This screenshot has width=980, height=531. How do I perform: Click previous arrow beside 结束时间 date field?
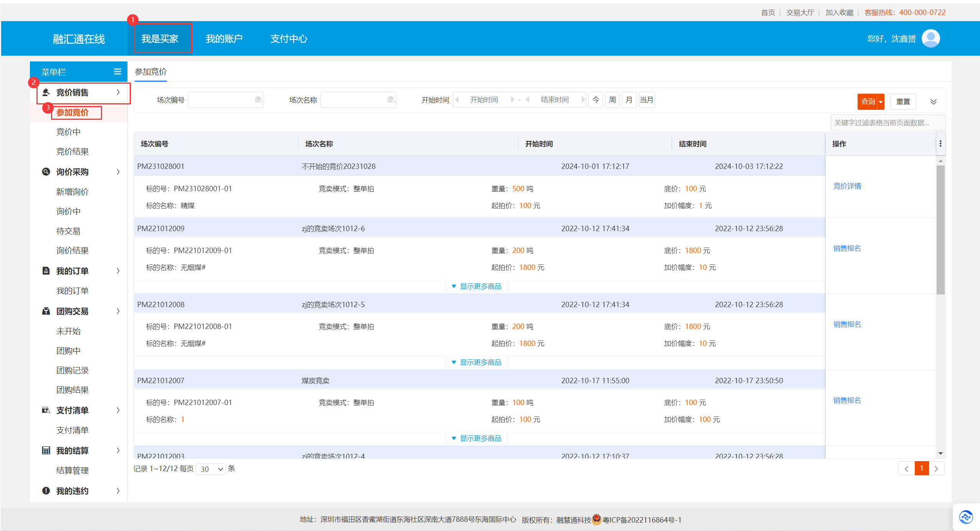click(x=528, y=100)
